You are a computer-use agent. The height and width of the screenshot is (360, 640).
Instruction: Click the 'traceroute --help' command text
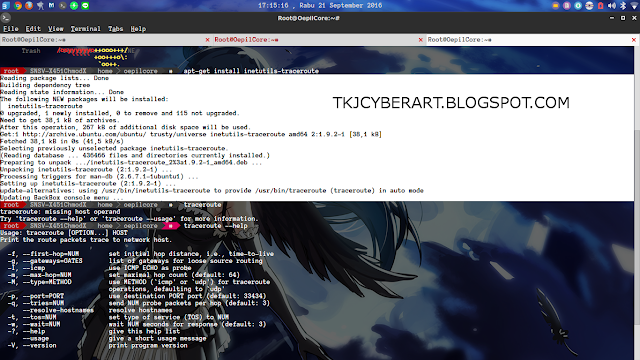pyautogui.click(x=216, y=226)
